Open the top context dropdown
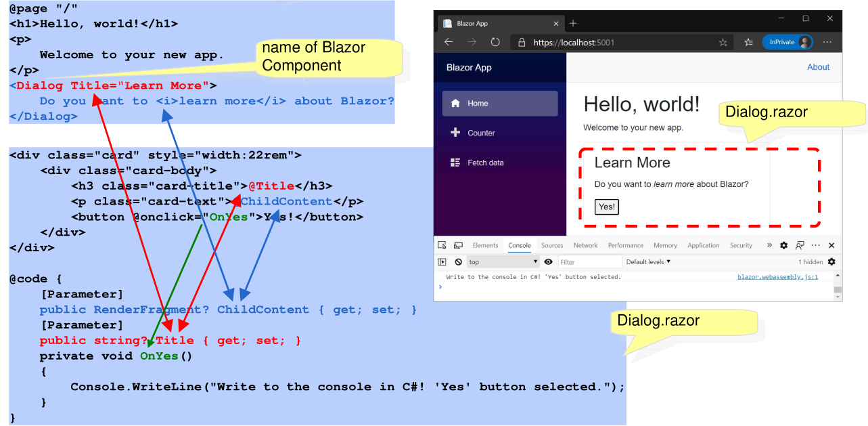The image size is (868, 426). pos(503,262)
